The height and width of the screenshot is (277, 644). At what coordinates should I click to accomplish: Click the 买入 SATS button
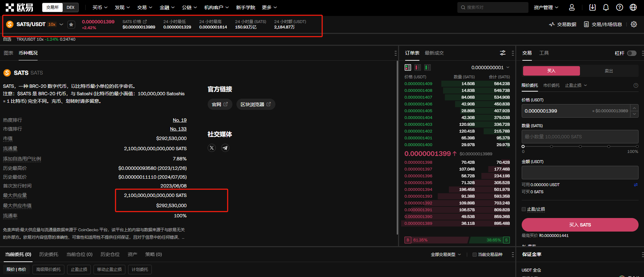[x=580, y=225]
